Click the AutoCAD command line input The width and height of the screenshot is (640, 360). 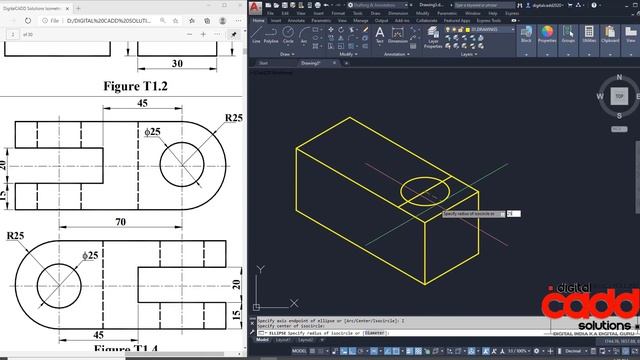point(449,333)
